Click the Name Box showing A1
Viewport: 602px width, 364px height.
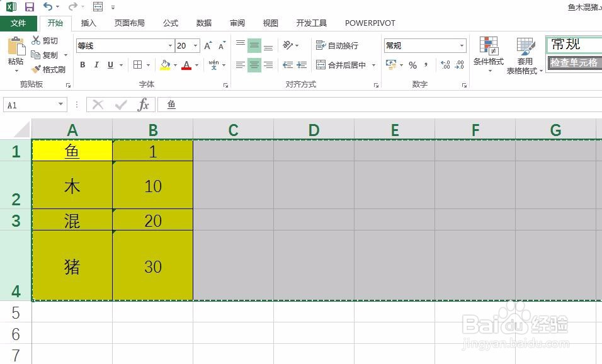click(35, 105)
